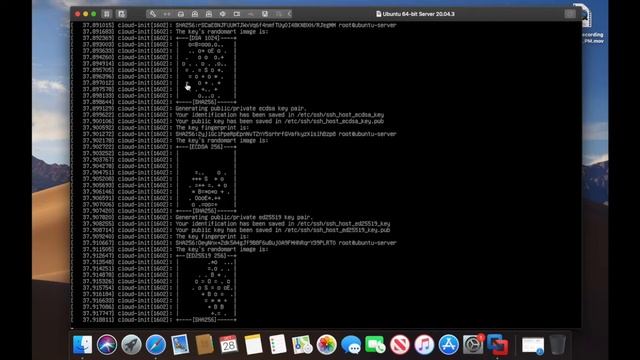The width and height of the screenshot is (640, 360).
Task: Click the suspend/pause VM button in toolbar
Action: 107,14
